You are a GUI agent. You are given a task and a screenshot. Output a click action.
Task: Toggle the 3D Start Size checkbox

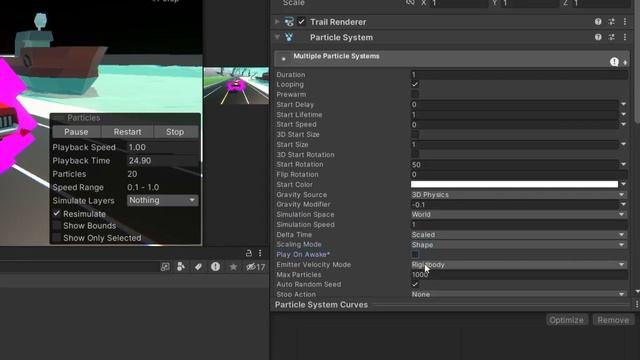[x=415, y=134]
